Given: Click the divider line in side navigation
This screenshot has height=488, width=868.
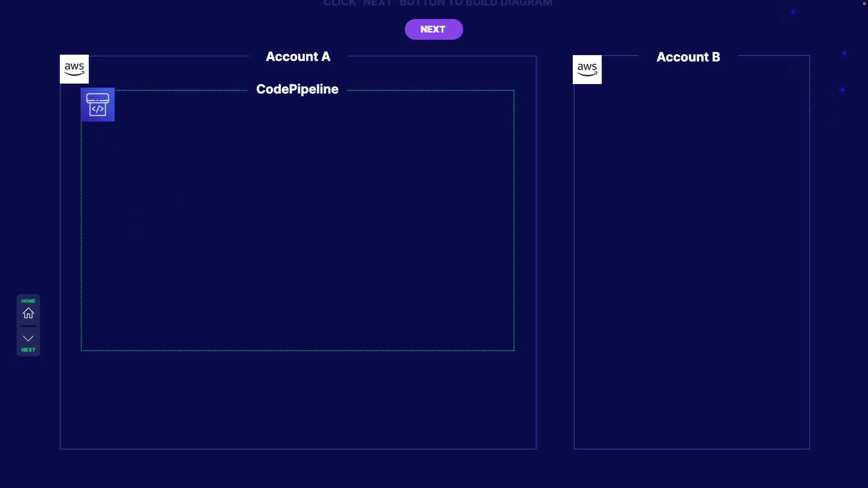Looking at the screenshot, I should pyautogui.click(x=28, y=326).
